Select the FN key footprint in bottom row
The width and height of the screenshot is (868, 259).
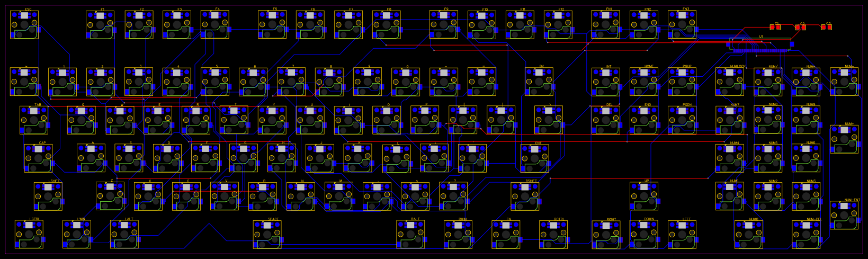click(x=506, y=235)
